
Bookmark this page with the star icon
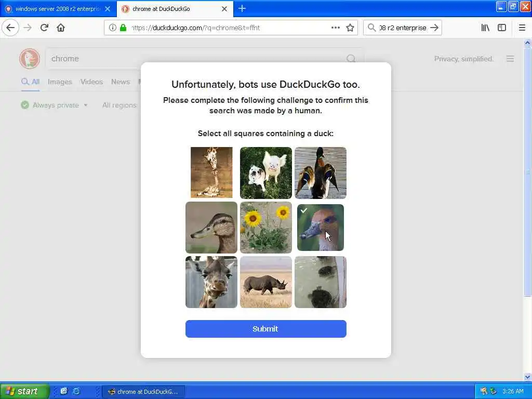point(350,28)
